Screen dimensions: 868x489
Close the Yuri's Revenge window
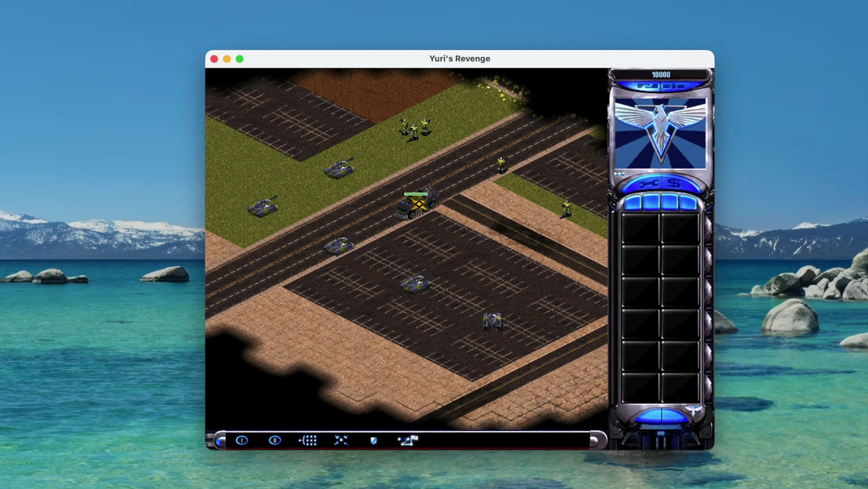[x=214, y=59]
